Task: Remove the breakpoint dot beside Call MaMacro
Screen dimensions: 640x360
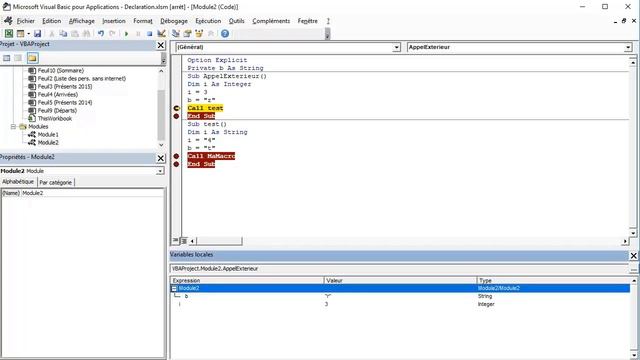Action: (x=176, y=156)
